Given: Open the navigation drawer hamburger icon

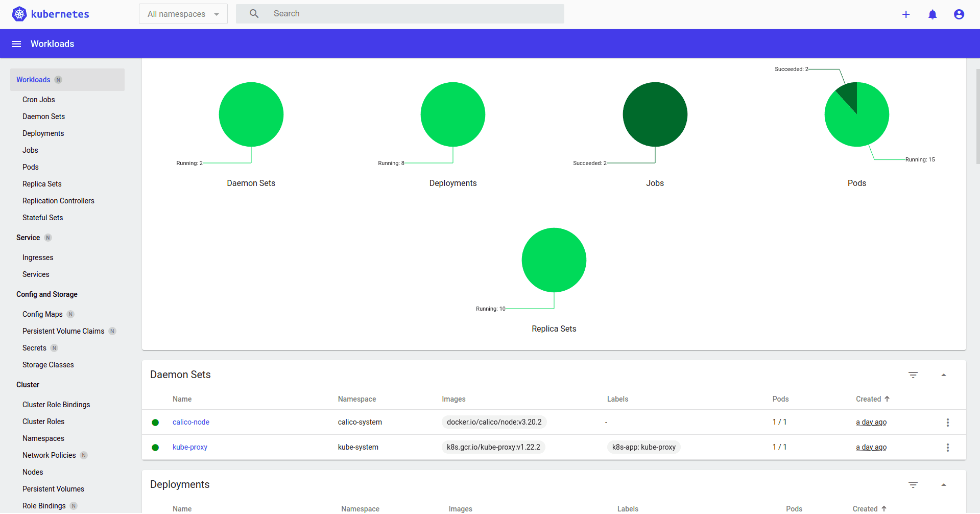Looking at the screenshot, I should 16,44.
